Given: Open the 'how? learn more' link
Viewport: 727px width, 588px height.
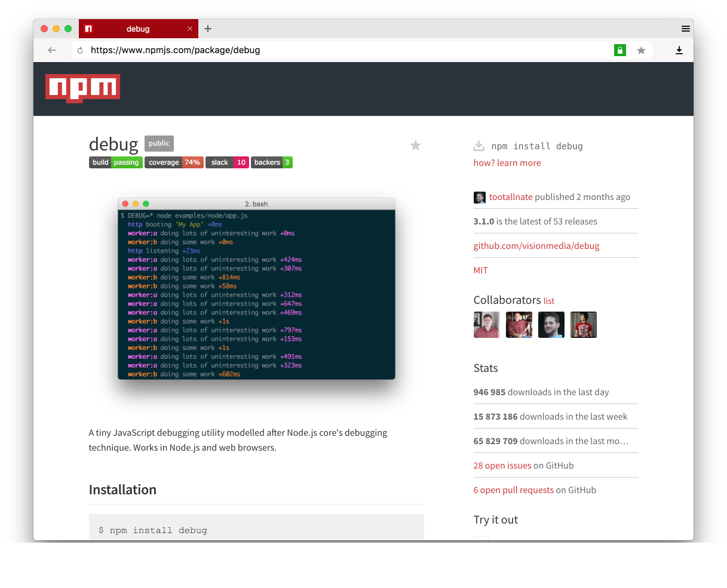Looking at the screenshot, I should pyautogui.click(x=507, y=163).
